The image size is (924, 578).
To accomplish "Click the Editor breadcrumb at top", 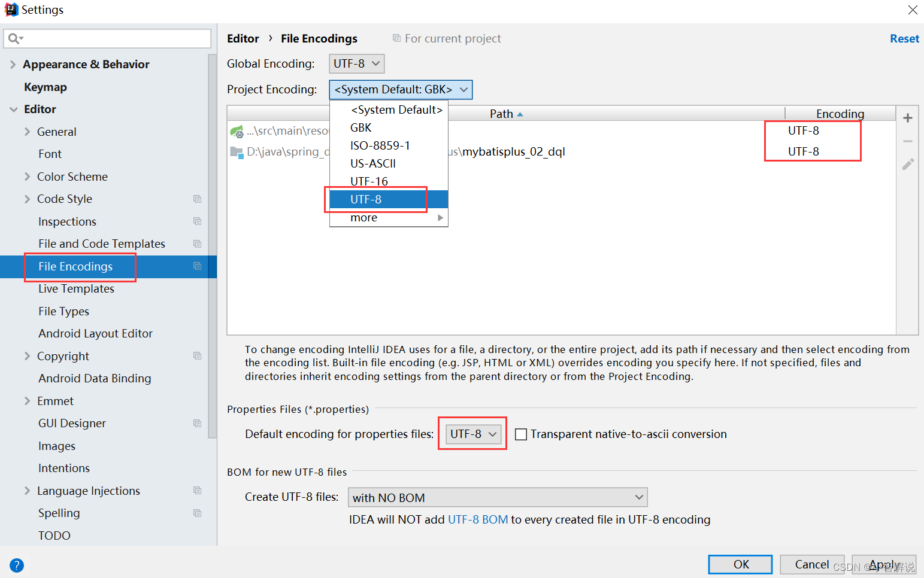I will point(243,38).
